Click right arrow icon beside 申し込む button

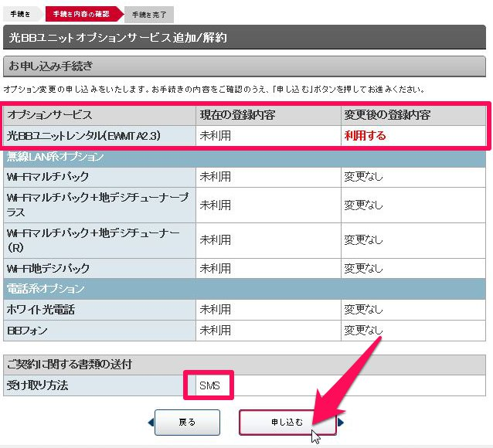coord(341,423)
